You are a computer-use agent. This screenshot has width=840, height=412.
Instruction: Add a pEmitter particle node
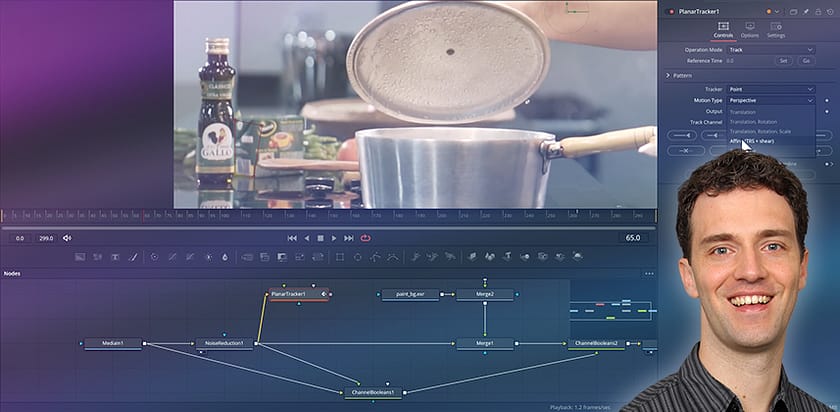click(415, 257)
